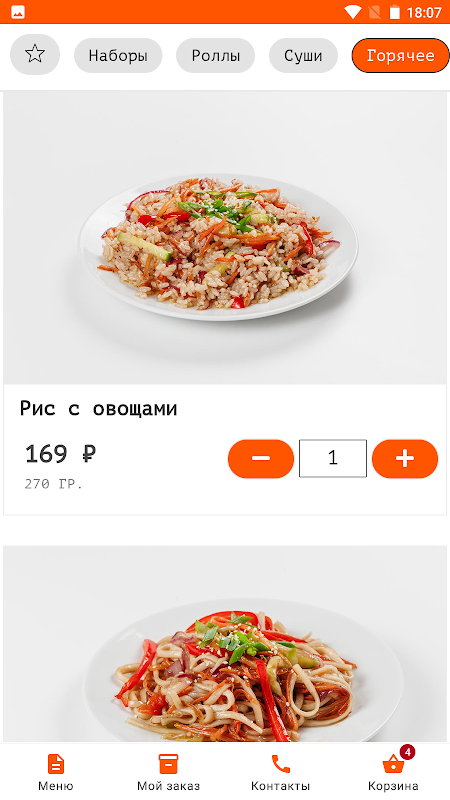The height and width of the screenshot is (800, 450).
Task: Tap the battery icon in status bar
Action: 394,12
